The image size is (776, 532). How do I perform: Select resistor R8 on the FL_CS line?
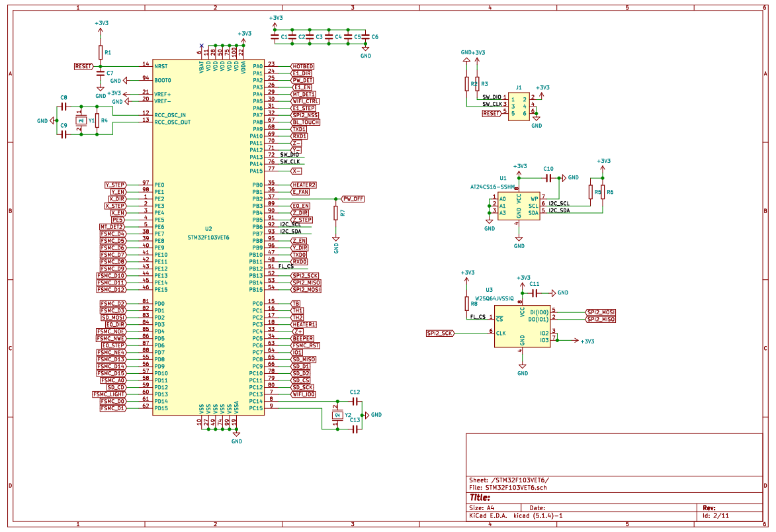[466, 304]
